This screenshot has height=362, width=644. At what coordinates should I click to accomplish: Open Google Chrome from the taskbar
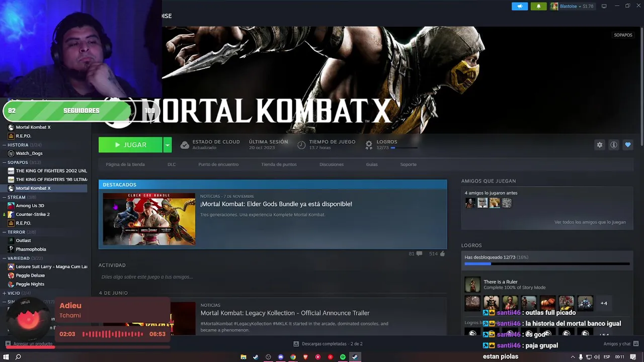point(293,357)
